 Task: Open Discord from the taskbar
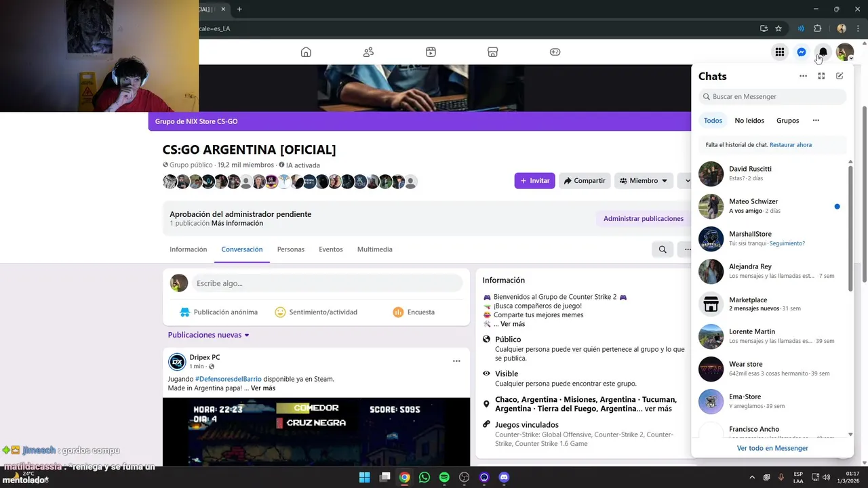tap(504, 477)
